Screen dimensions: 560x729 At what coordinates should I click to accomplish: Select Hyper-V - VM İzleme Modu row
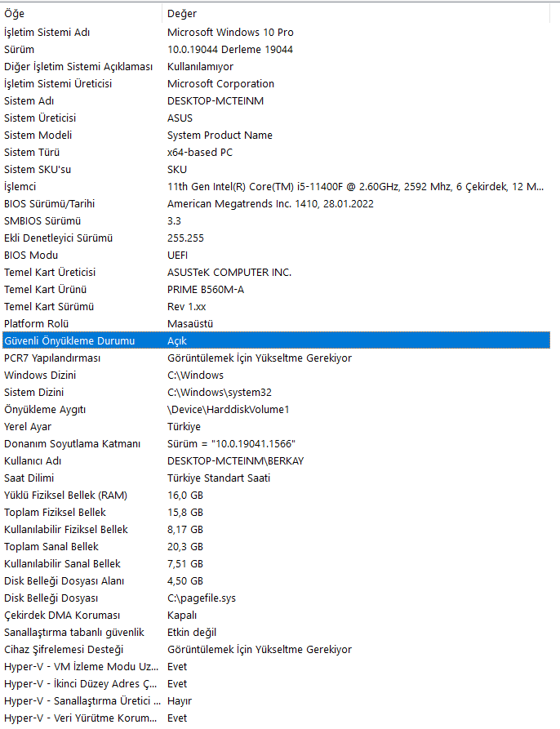(x=276, y=667)
